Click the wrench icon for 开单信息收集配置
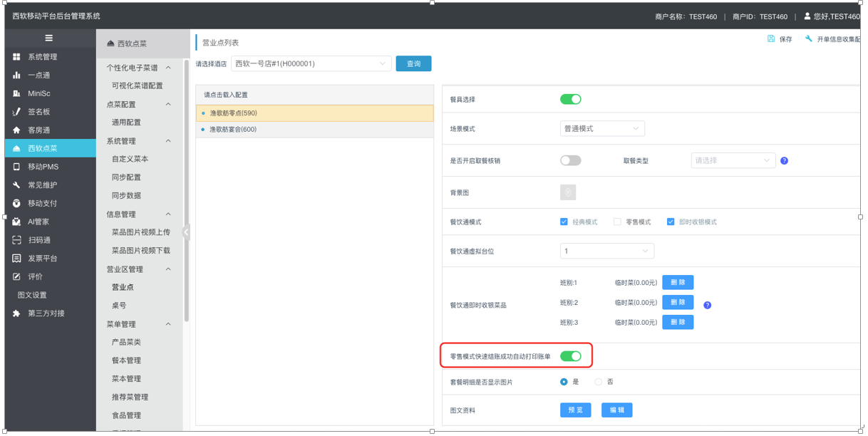The height and width of the screenshot is (436, 868). tap(809, 39)
